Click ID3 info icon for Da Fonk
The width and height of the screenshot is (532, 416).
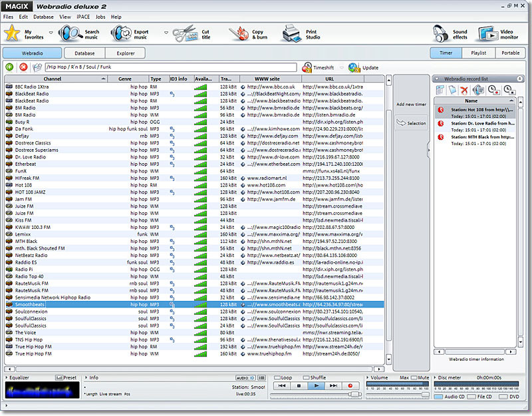(x=172, y=129)
